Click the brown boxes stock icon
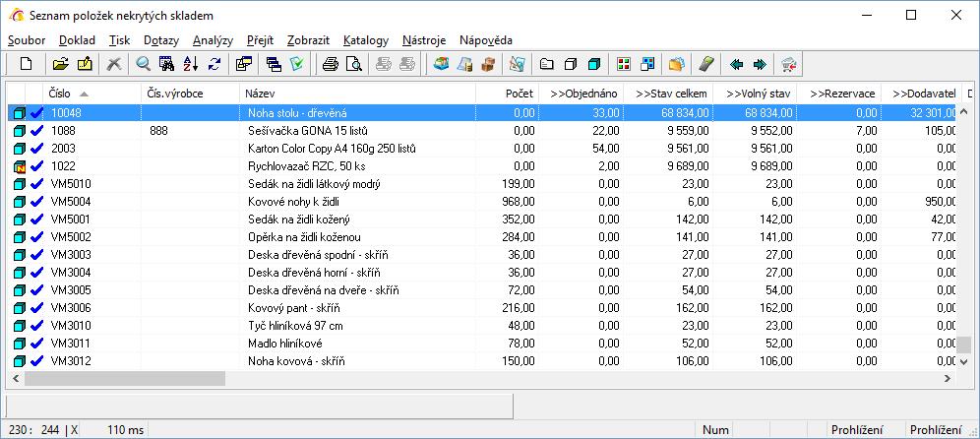Image resolution: width=980 pixels, height=439 pixels. coord(488,64)
